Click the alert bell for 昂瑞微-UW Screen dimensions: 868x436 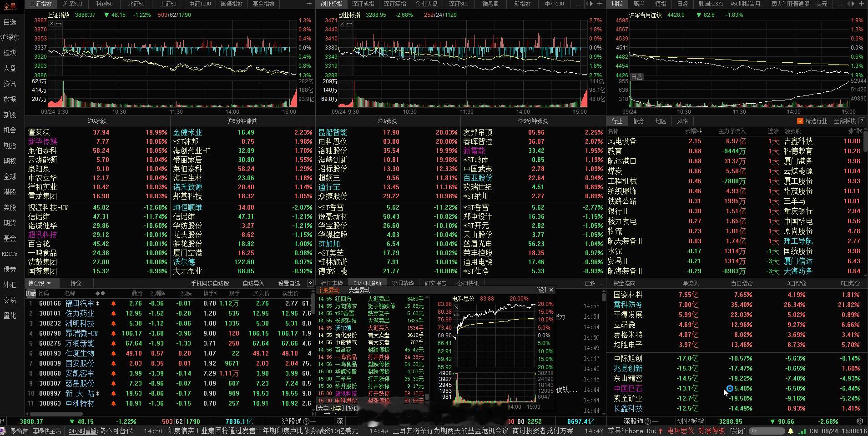pos(113,333)
